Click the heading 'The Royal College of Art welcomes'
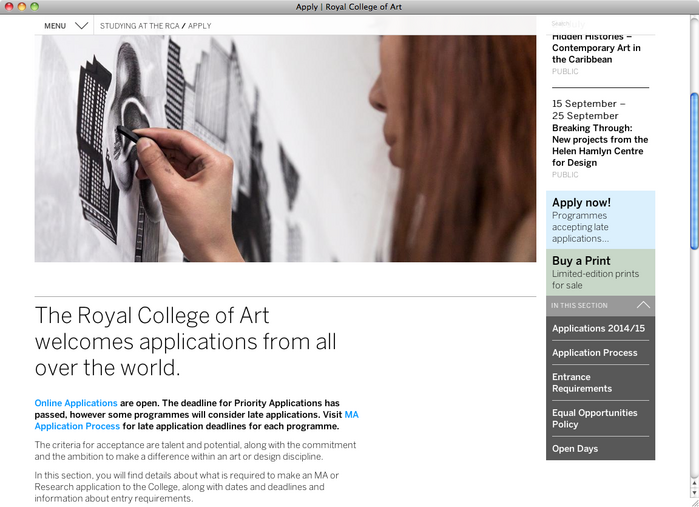The height and width of the screenshot is (507, 699). (x=185, y=342)
